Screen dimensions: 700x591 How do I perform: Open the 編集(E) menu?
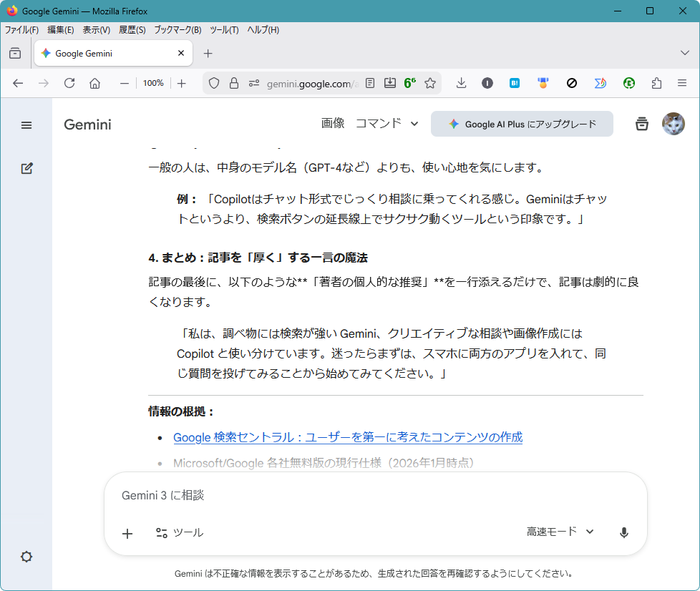click(60, 30)
